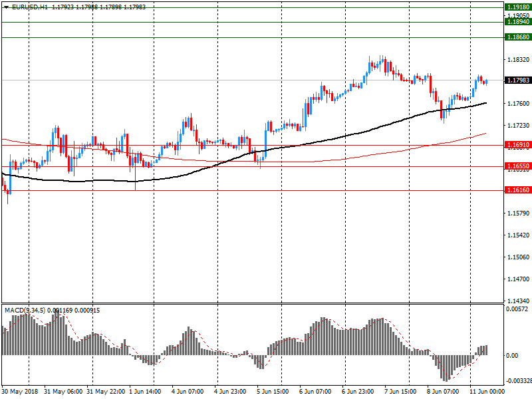
Task: Click the MACD 0.00 zero level label
Action: (512, 356)
